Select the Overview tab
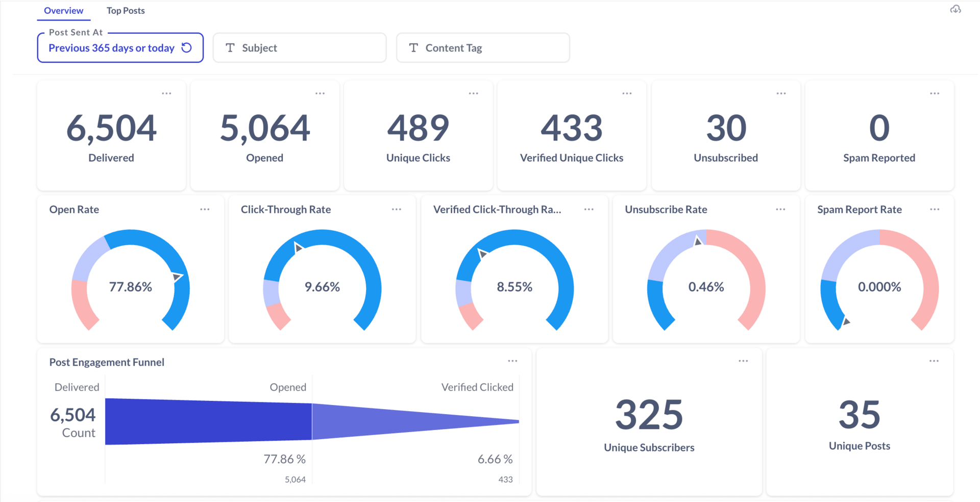 click(x=63, y=10)
